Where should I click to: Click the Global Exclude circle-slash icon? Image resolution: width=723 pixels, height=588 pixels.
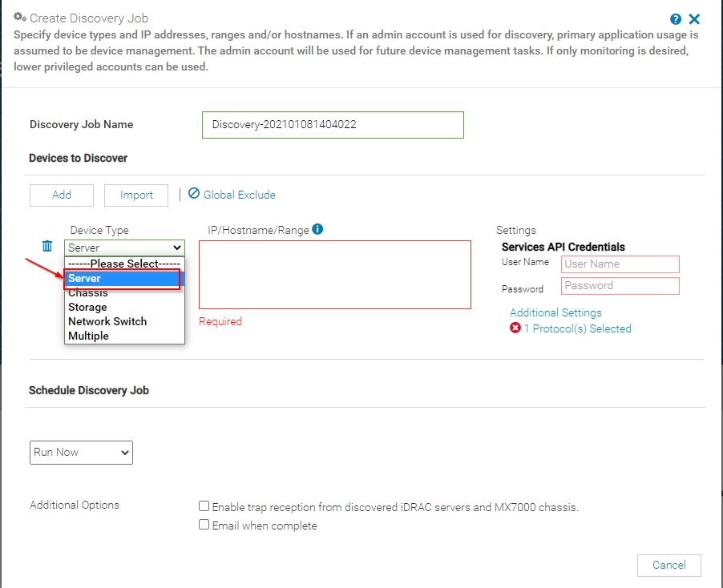[194, 194]
